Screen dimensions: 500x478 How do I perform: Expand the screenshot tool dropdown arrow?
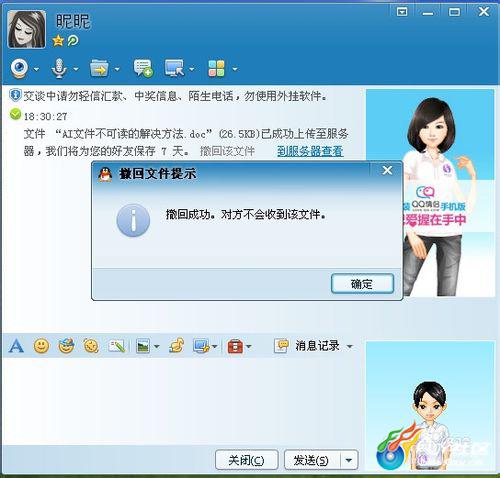click(x=215, y=347)
